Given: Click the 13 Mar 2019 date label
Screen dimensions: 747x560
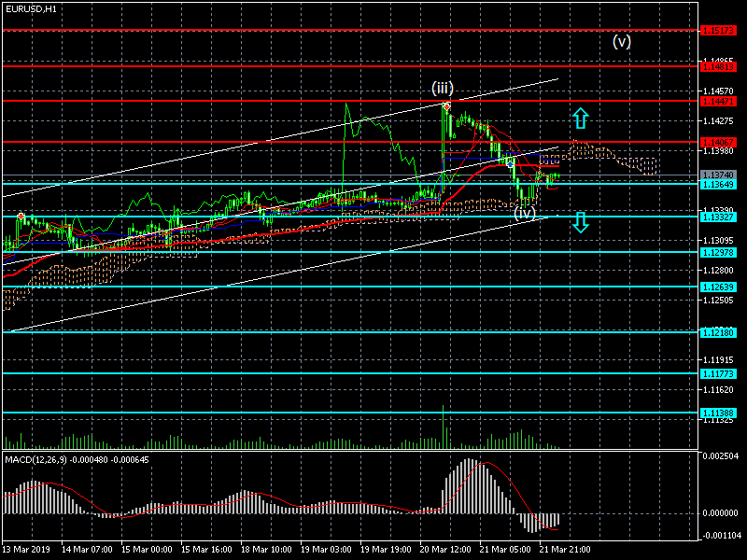Looking at the screenshot, I should [26, 550].
